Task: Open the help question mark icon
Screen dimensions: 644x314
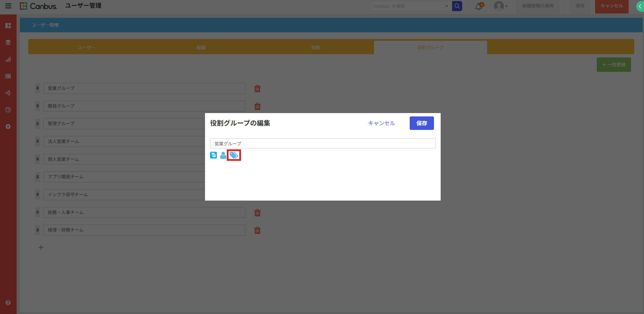Action: (8, 303)
